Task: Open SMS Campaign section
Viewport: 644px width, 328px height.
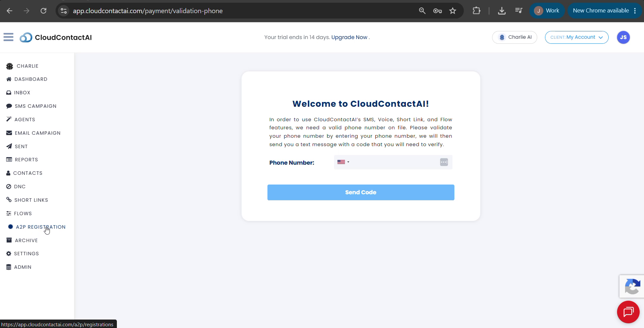Action: pos(36,106)
